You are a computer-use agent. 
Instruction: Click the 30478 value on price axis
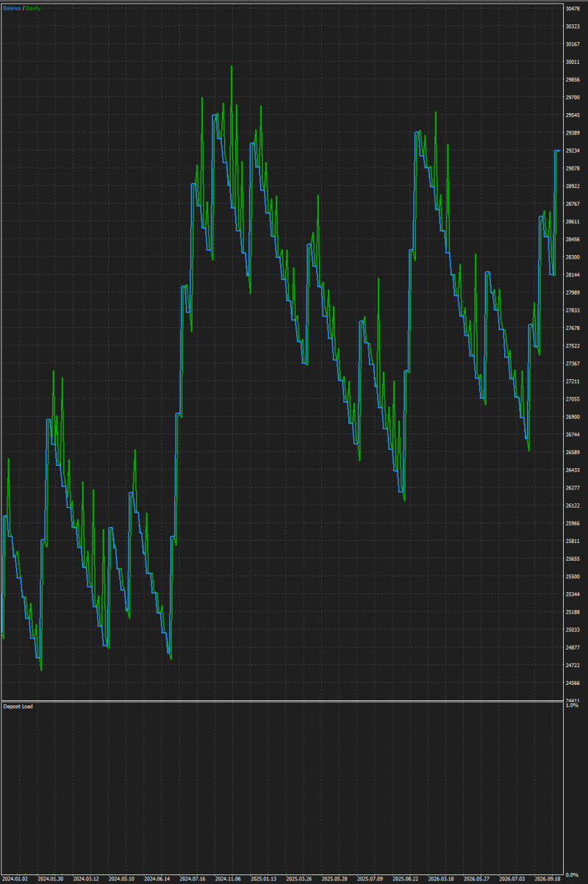573,9
